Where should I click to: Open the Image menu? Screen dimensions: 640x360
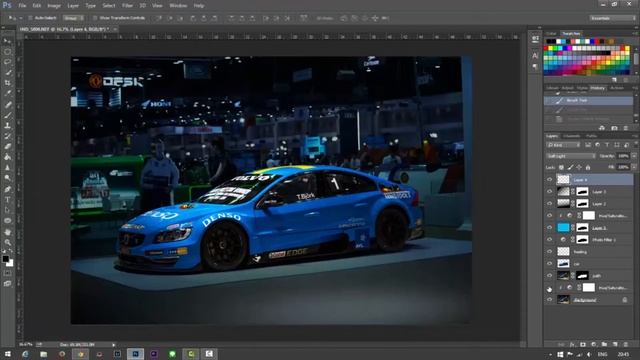click(x=54, y=6)
